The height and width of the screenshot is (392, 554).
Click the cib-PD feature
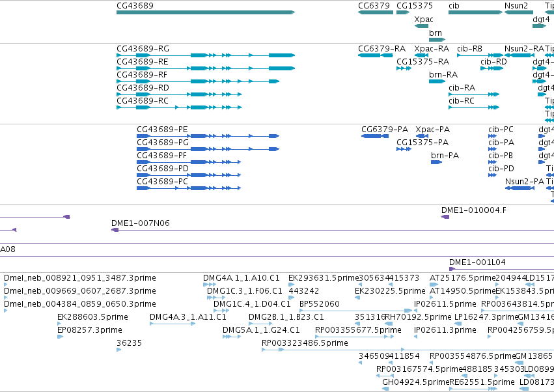[493, 175]
